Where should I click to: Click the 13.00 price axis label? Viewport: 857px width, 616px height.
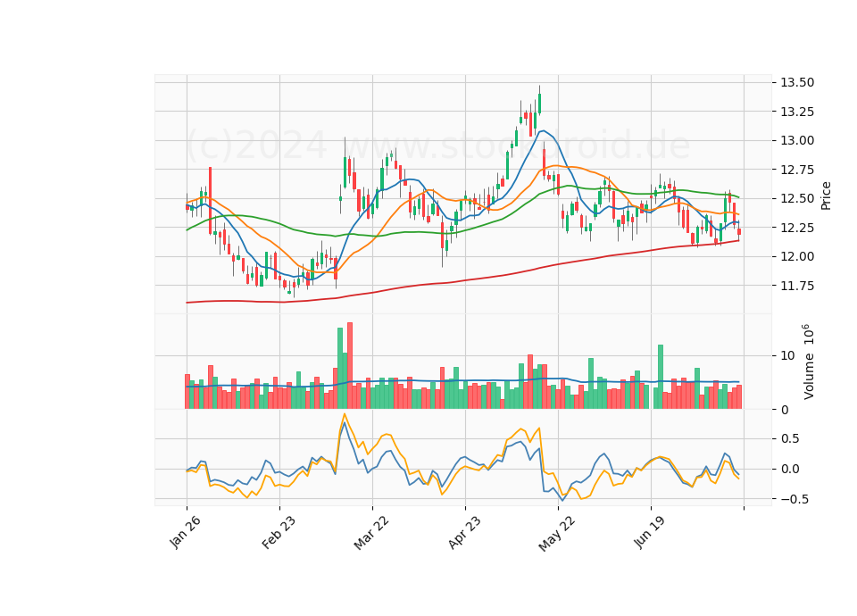click(x=797, y=140)
